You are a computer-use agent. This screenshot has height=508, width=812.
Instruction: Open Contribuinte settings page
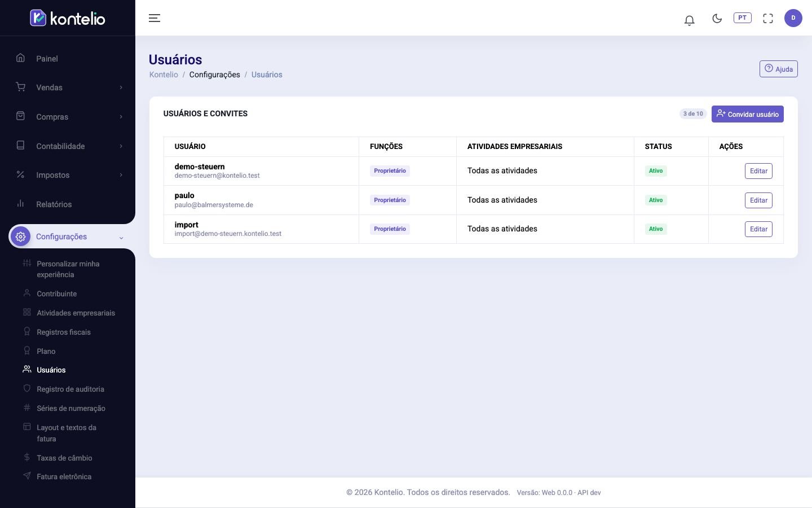click(56, 294)
